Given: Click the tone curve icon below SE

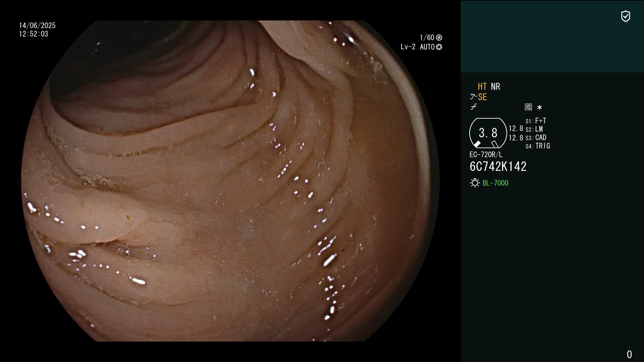Looking at the screenshot, I should pos(474,107).
